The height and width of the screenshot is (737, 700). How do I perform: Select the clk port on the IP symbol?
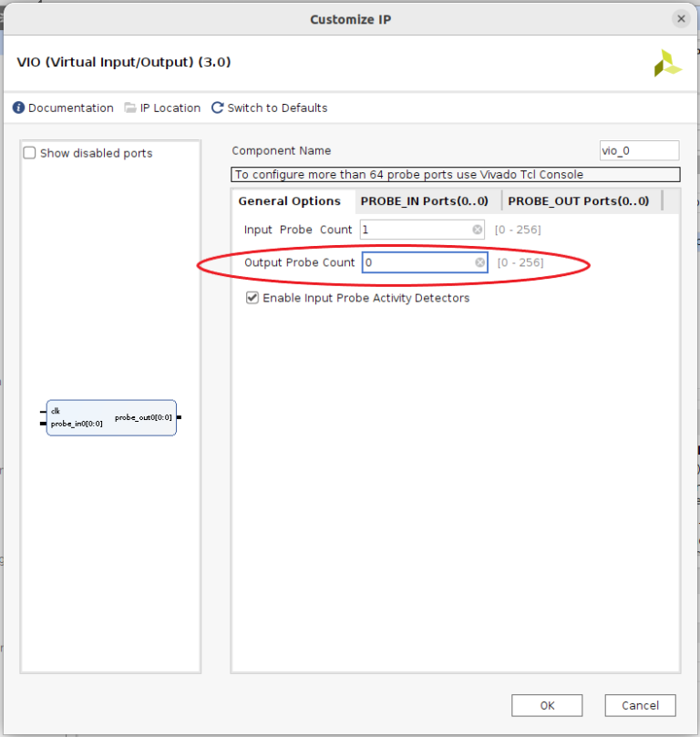(x=56, y=411)
